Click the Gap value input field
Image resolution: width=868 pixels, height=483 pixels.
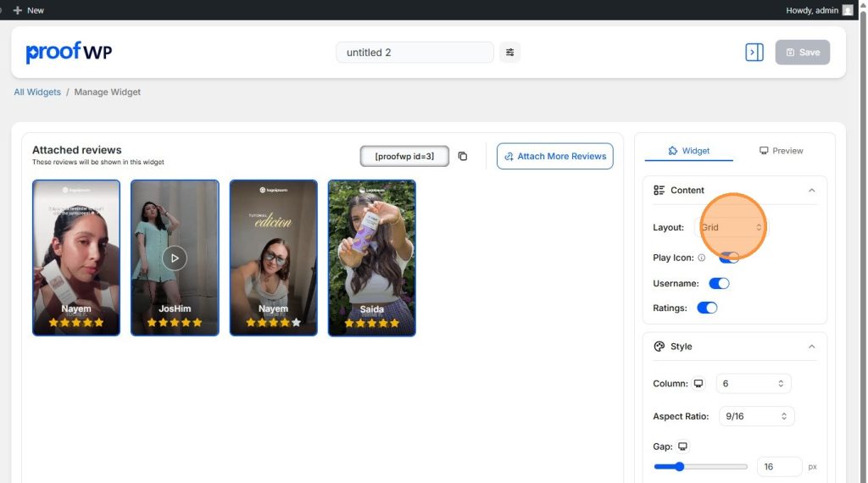click(x=779, y=466)
